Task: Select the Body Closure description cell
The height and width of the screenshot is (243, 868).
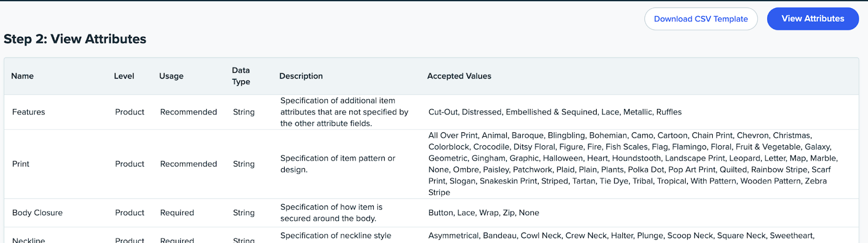Action: pos(331,213)
